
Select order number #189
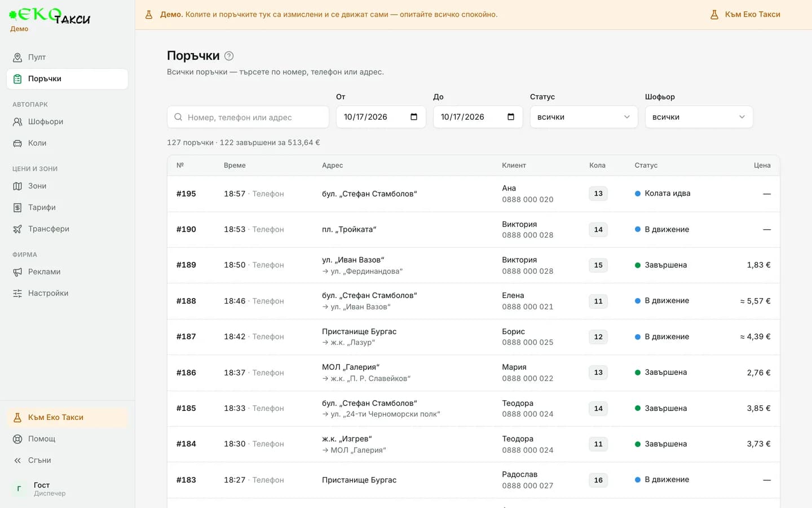pos(186,265)
